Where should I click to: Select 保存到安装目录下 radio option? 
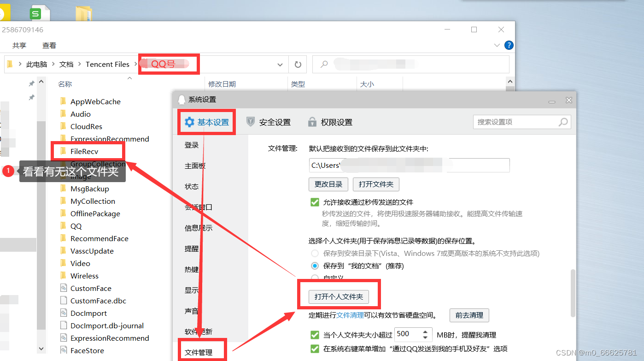tap(315, 254)
